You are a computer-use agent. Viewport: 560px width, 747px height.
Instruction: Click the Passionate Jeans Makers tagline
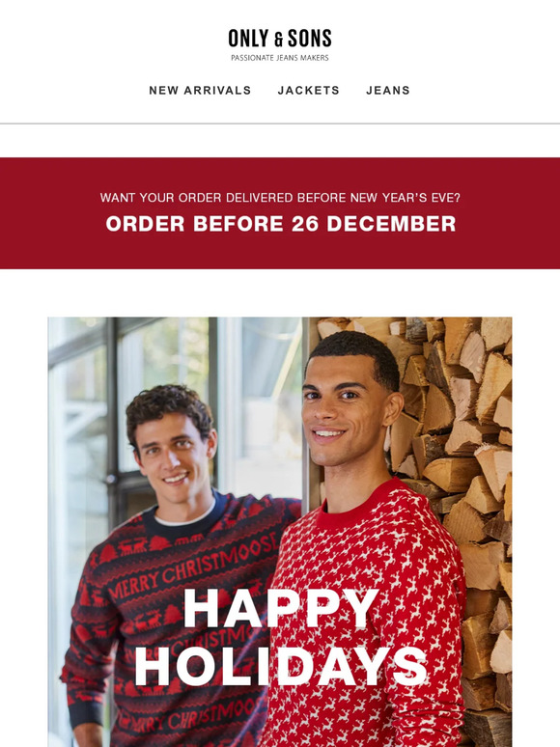point(280,58)
